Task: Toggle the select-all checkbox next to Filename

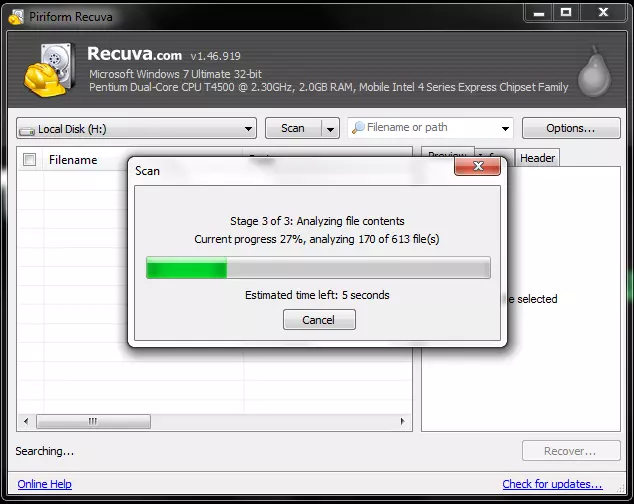Action: pos(30,160)
